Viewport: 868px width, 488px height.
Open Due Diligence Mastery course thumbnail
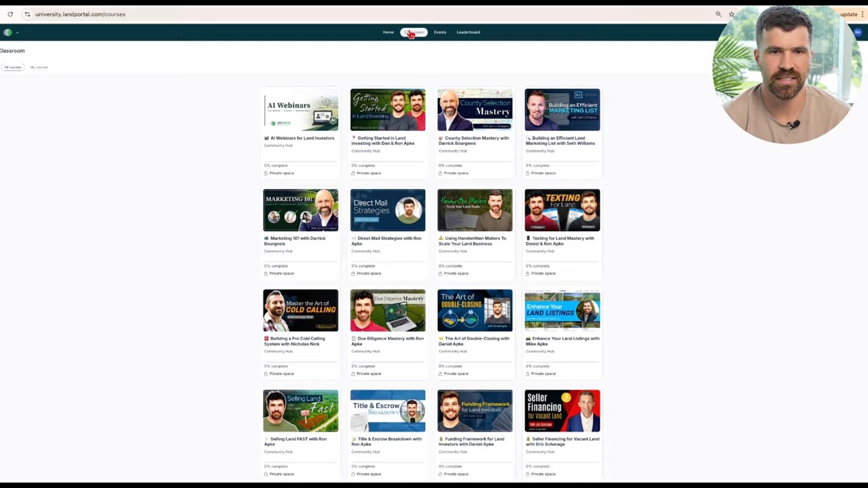388,310
